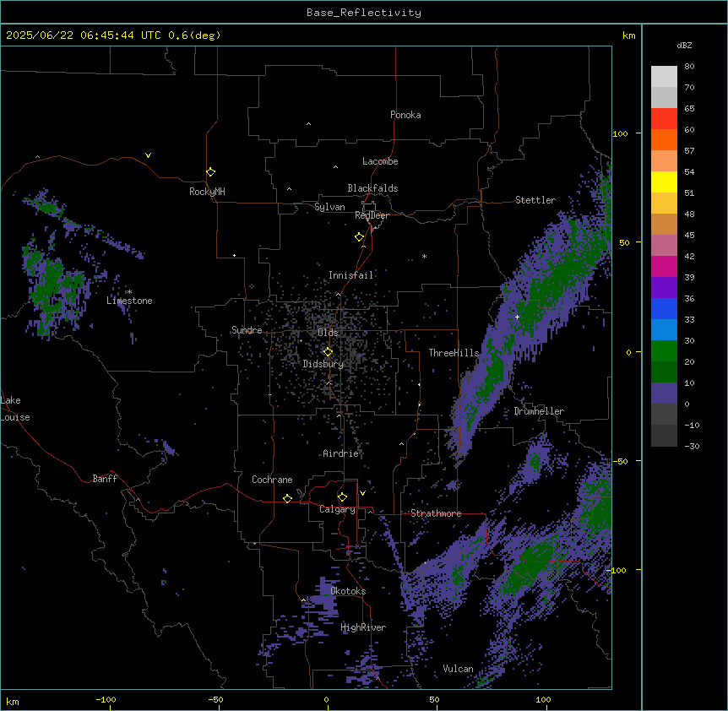Click the Stettler city label
Viewport: 728px width, 711px height.
click(535, 200)
